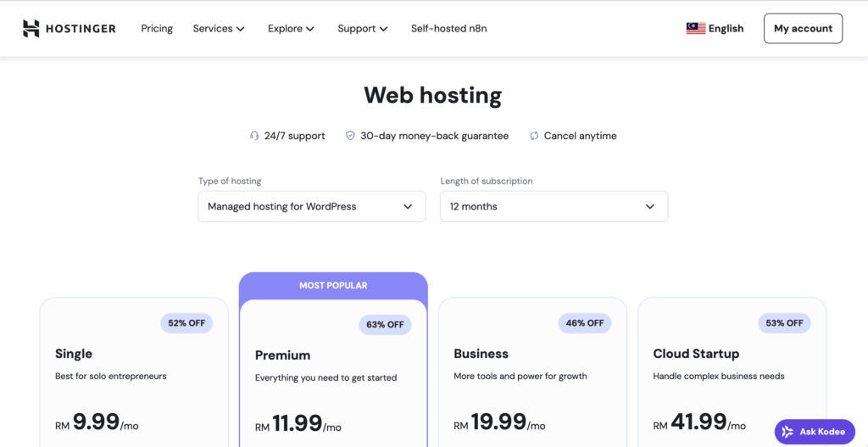Select the Premium plan title
Viewport: 868px width, 447px height.
[x=282, y=355]
